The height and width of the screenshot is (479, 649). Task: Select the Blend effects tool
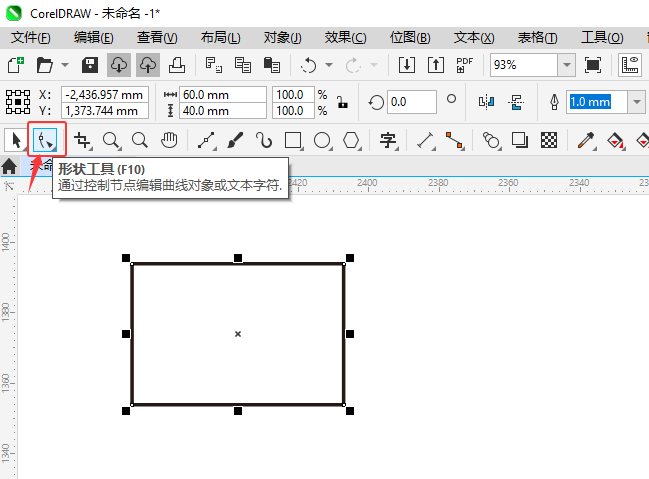[x=491, y=140]
